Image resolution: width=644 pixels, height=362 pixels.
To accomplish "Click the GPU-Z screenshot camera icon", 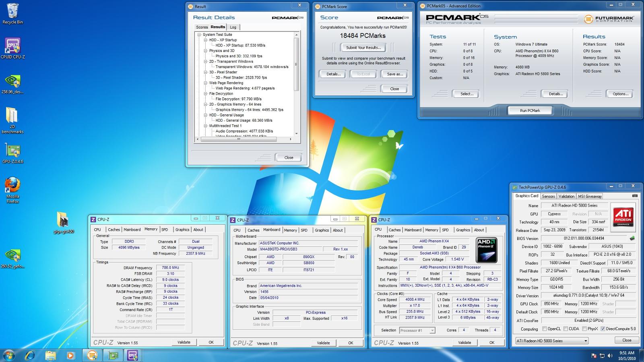I will coord(635,196).
